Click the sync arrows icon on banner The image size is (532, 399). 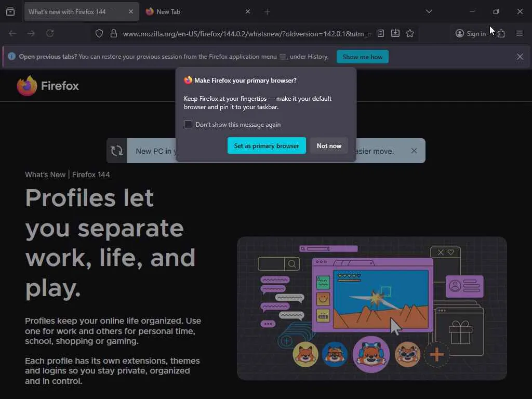[x=117, y=151]
